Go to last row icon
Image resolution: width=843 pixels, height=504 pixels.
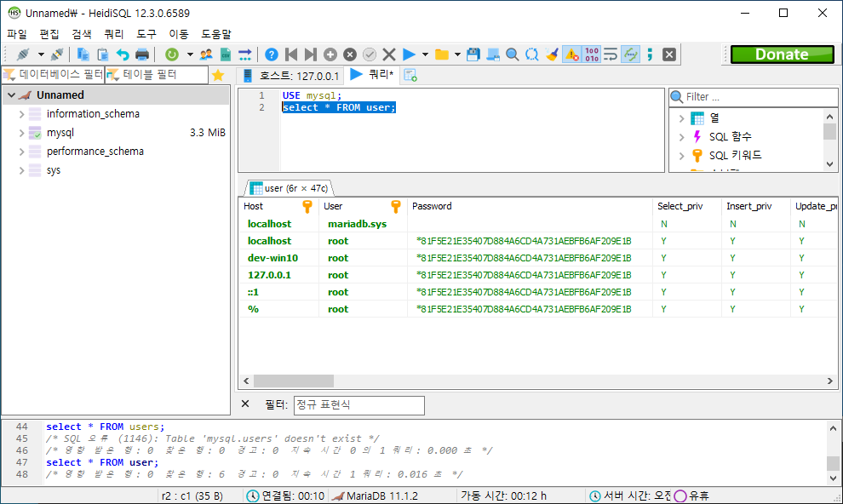(x=311, y=54)
